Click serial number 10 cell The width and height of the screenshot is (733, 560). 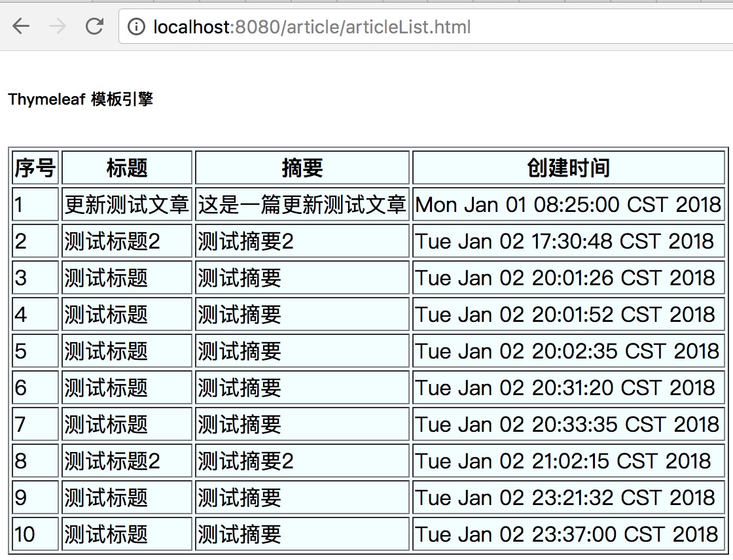pos(35,534)
